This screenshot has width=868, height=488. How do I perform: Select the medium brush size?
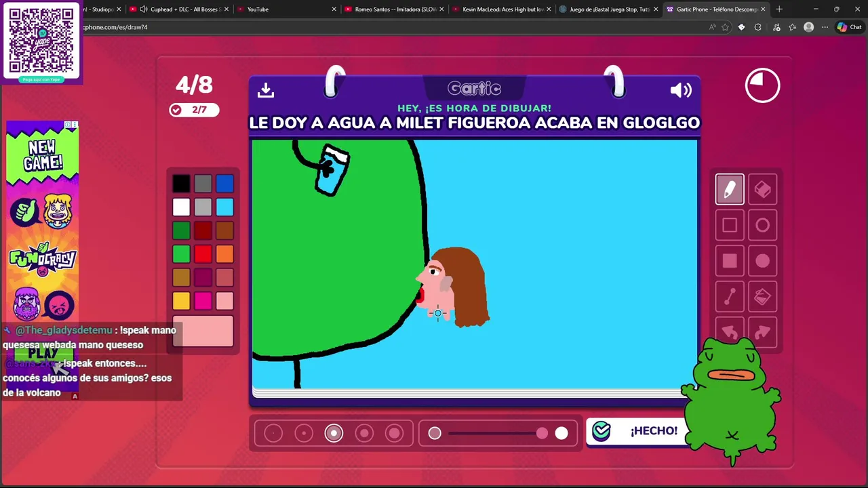tap(334, 433)
